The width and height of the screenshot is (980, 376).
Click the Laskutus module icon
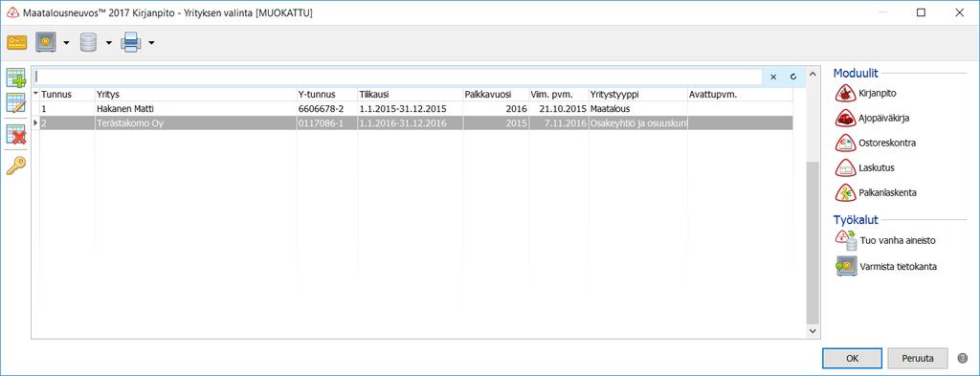click(x=845, y=168)
